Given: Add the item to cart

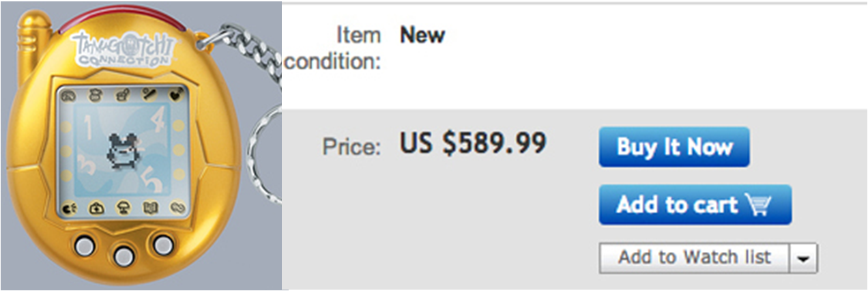Looking at the screenshot, I should (x=695, y=205).
